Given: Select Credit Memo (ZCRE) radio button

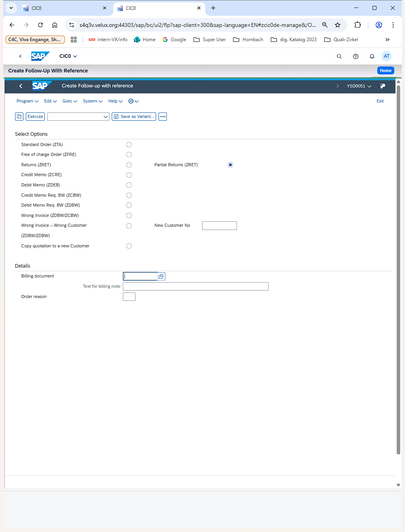Looking at the screenshot, I should 129,175.
